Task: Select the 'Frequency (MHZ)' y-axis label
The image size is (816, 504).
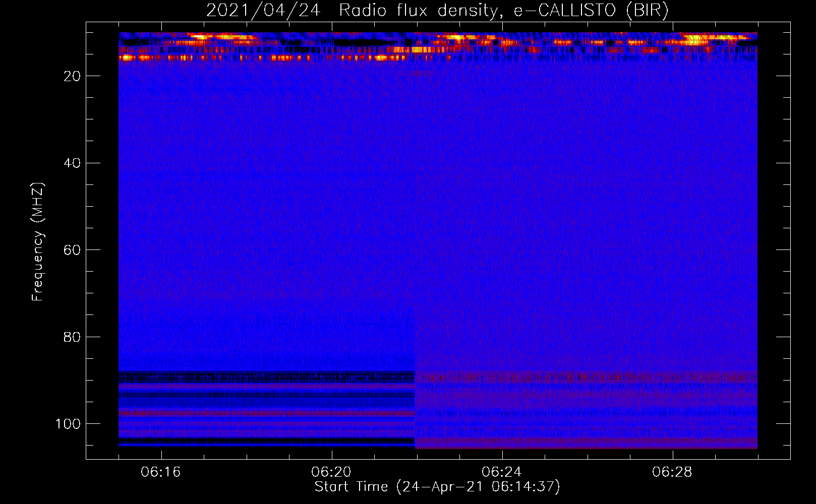Action: (x=38, y=241)
